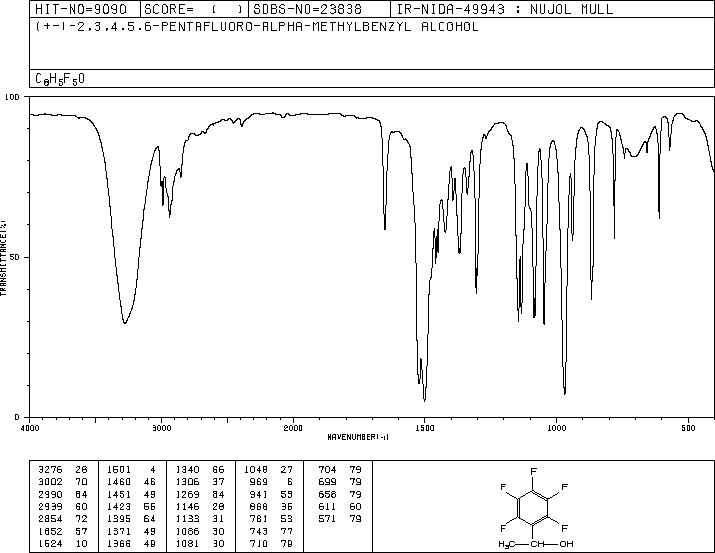Click the pentafluorophenyl ring structure diagram

pyautogui.click(x=533, y=507)
